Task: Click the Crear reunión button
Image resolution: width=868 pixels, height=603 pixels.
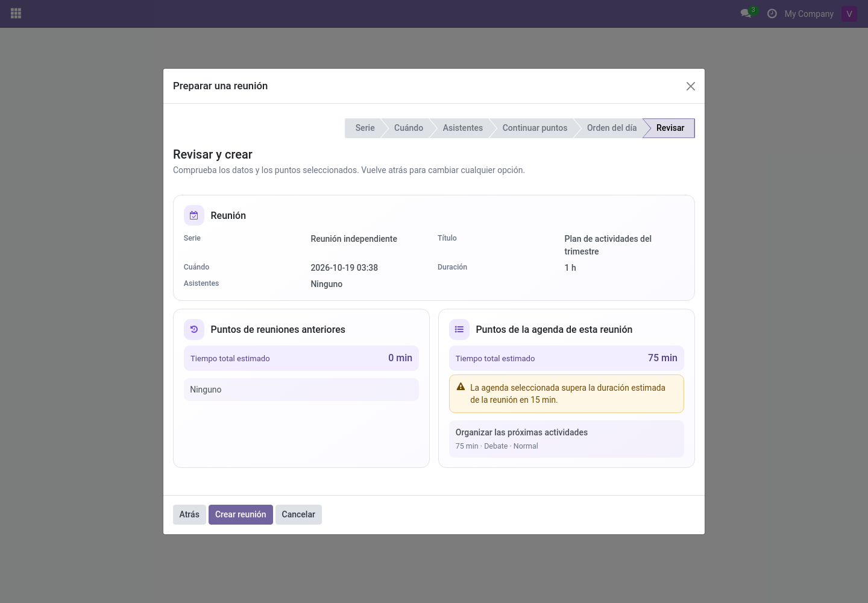Action: pos(241,514)
